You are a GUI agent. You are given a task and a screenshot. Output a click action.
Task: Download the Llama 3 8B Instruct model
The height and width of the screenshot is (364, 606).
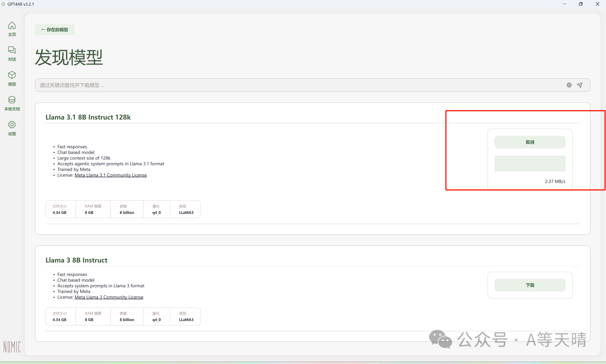click(x=530, y=285)
